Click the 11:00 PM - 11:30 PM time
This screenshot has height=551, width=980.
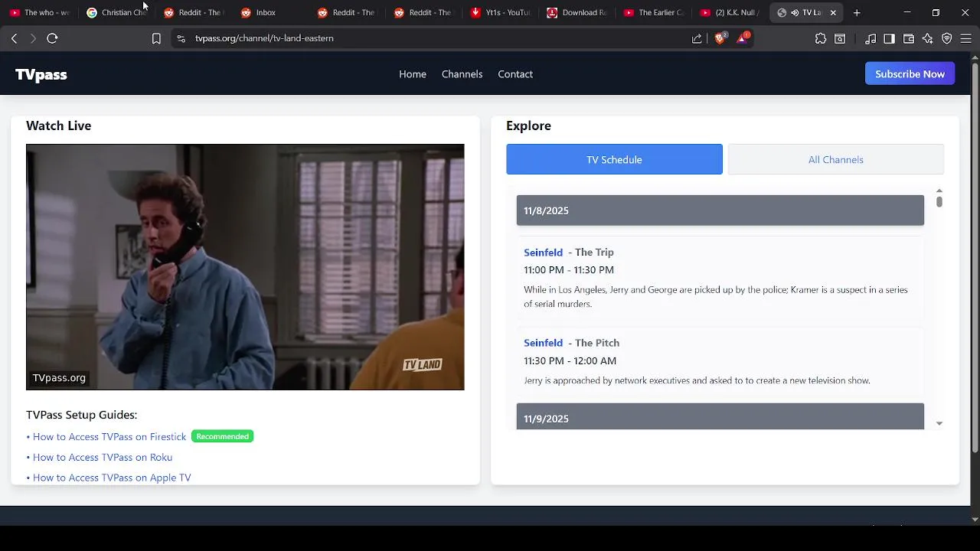click(569, 270)
